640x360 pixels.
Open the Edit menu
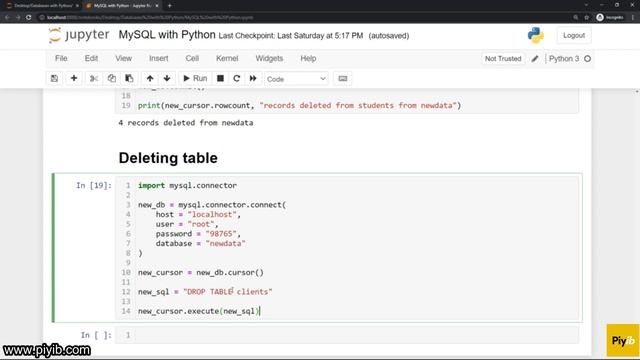pyautogui.click(x=91, y=58)
